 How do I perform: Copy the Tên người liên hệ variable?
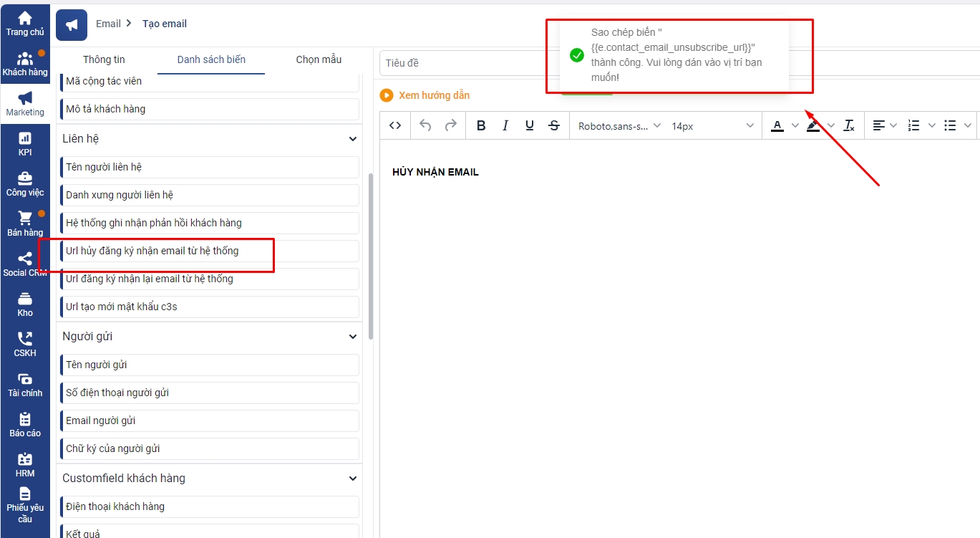(x=209, y=167)
